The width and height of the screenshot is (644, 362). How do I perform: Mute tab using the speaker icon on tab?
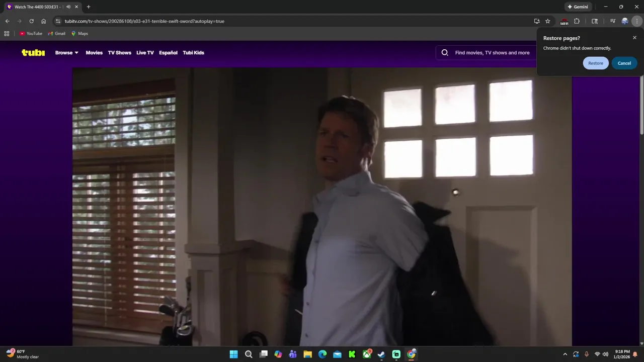click(68, 7)
